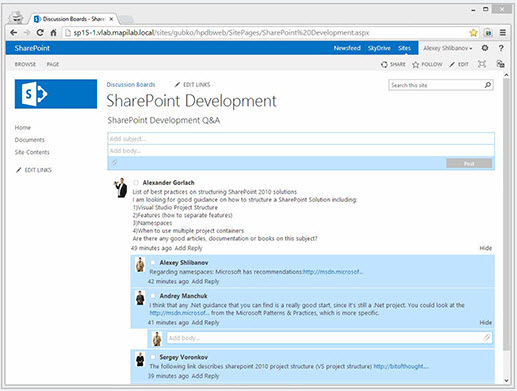
Task: Click the scrollbar down arrow
Action: point(506,380)
